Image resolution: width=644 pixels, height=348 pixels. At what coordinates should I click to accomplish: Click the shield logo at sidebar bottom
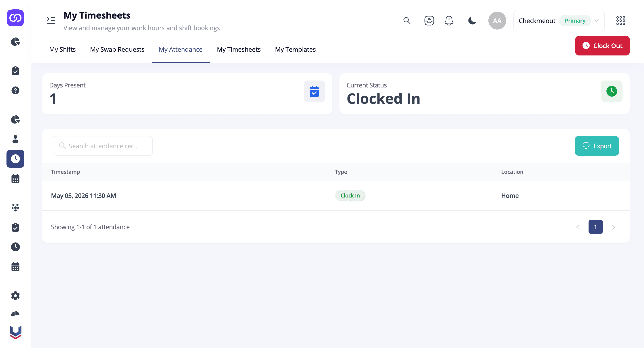point(15,332)
